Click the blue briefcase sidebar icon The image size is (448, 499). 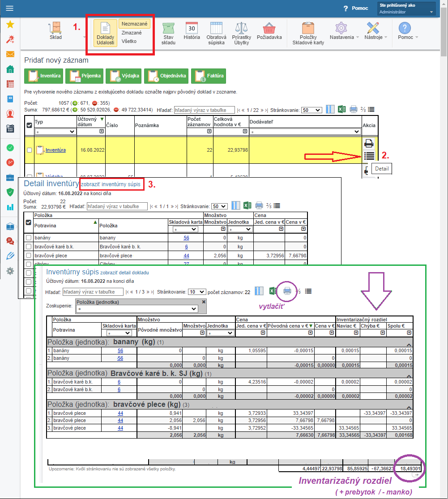[x=10, y=177]
